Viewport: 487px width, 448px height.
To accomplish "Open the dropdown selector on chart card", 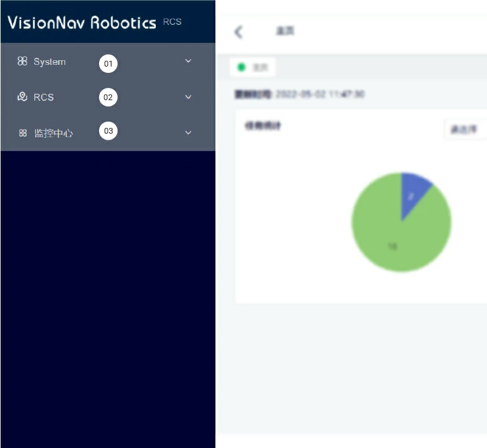I will coord(465,130).
